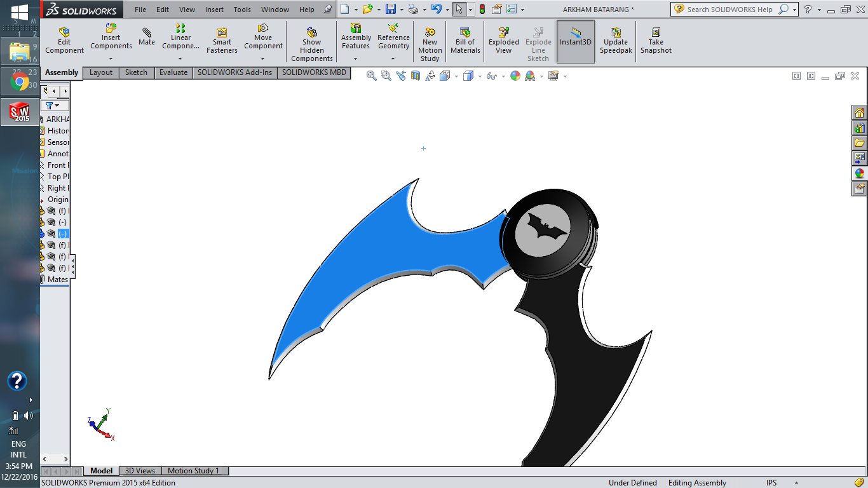Open the Undo dropdown arrow
This screenshot has width=868, height=488.
click(x=447, y=10)
